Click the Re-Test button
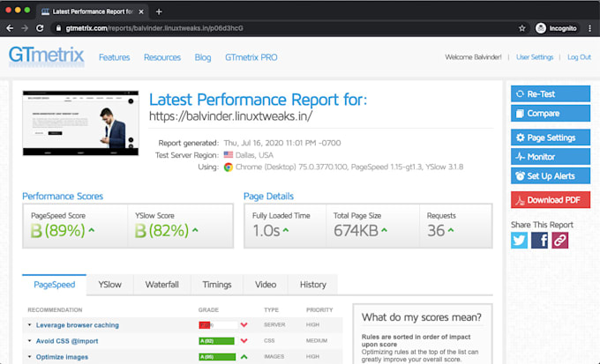 point(551,94)
